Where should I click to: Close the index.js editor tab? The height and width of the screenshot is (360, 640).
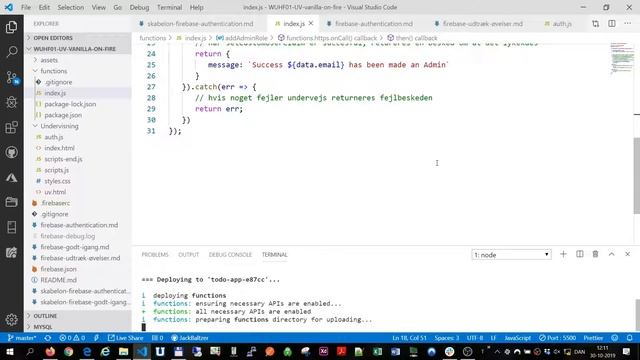click(x=311, y=24)
